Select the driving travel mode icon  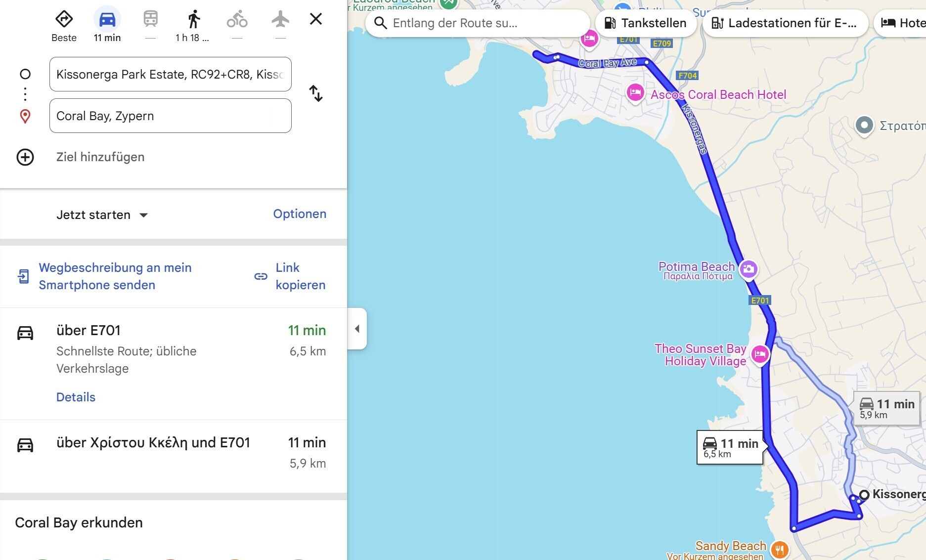click(107, 20)
